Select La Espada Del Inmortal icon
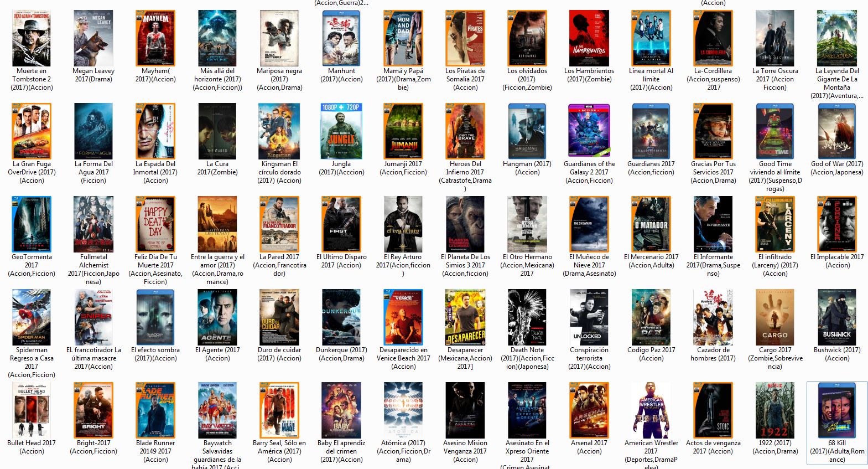The image size is (868, 469). point(155,131)
